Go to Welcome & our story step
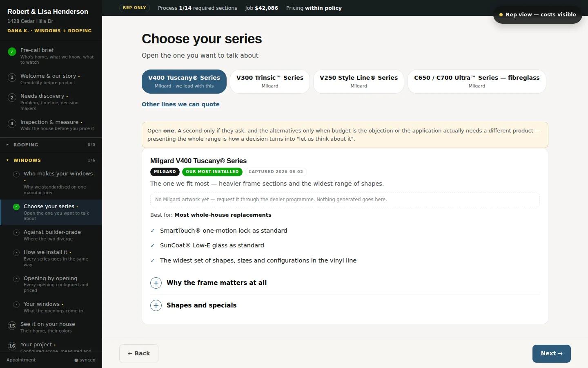The height and width of the screenshot is (368, 588). click(51, 79)
